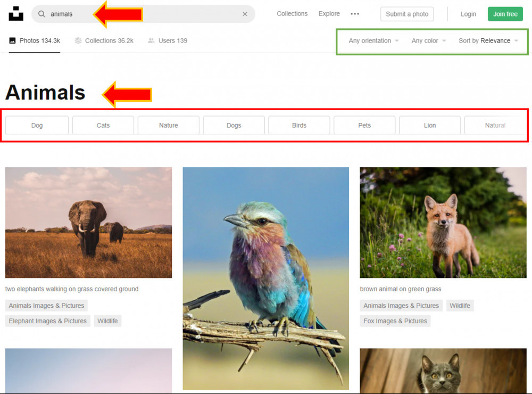Viewport: 532px width, 394px height.
Task: Select the Cats related-search chip
Action: [103, 125]
